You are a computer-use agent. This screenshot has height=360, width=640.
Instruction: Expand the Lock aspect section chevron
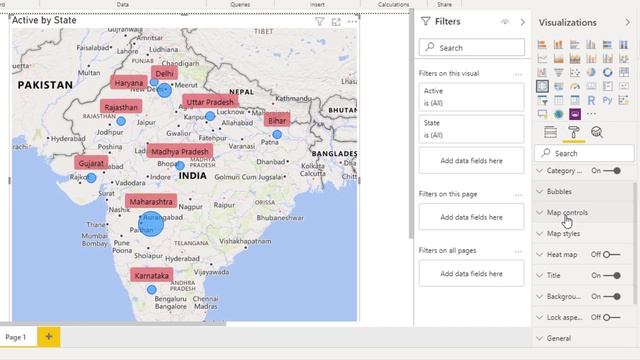pyautogui.click(x=540, y=317)
